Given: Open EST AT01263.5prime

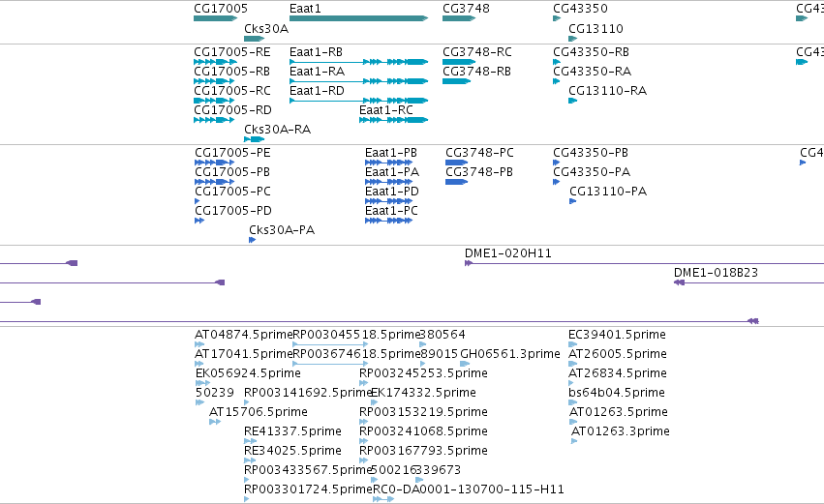Looking at the screenshot, I should pyautogui.click(x=619, y=413).
